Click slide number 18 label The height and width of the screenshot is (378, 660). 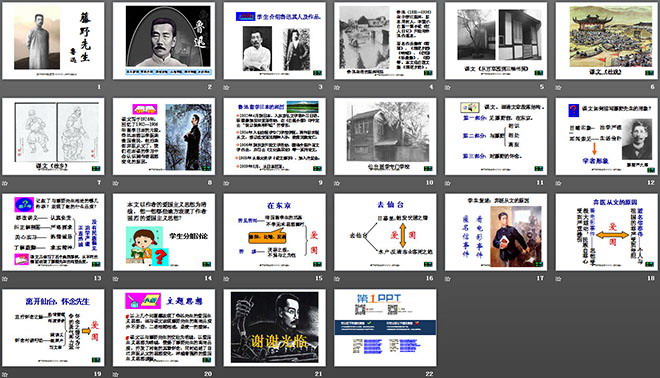[651, 278]
